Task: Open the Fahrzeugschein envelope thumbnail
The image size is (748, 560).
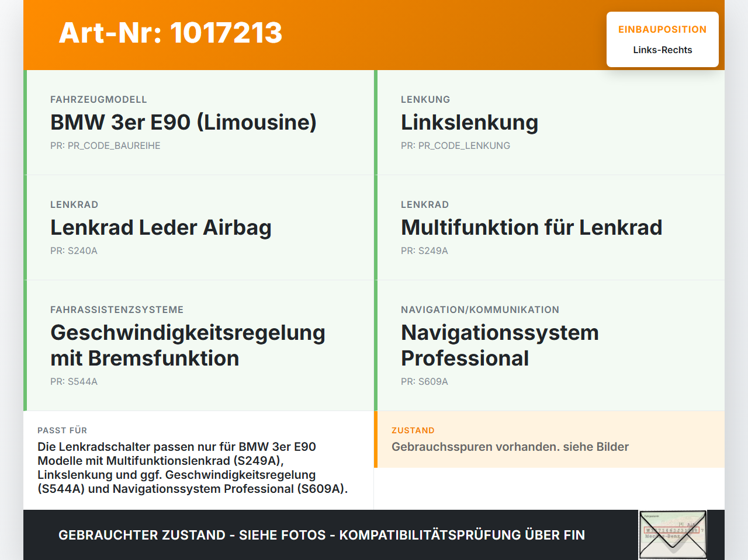Action: [672, 534]
